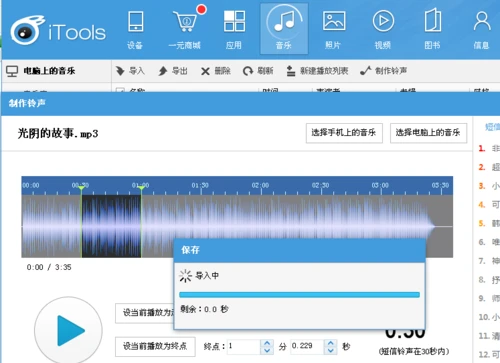
Task: Decrease the end point seconds value
Action: click(331, 350)
